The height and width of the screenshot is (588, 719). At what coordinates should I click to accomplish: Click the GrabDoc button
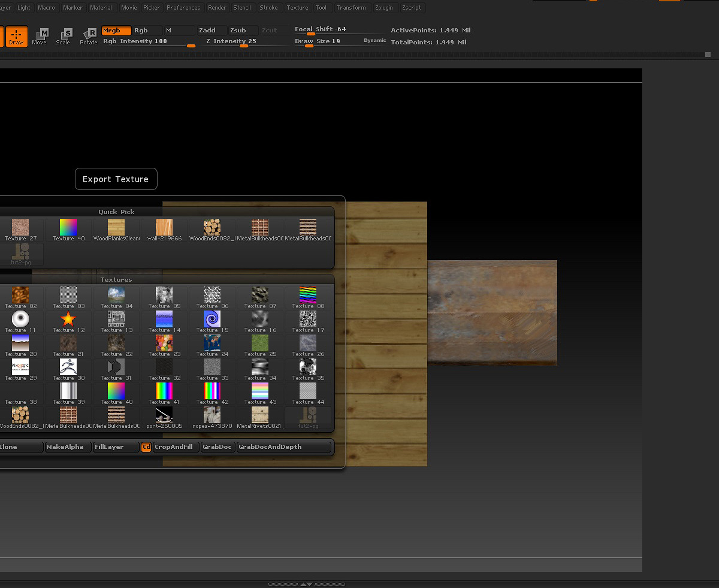217,447
